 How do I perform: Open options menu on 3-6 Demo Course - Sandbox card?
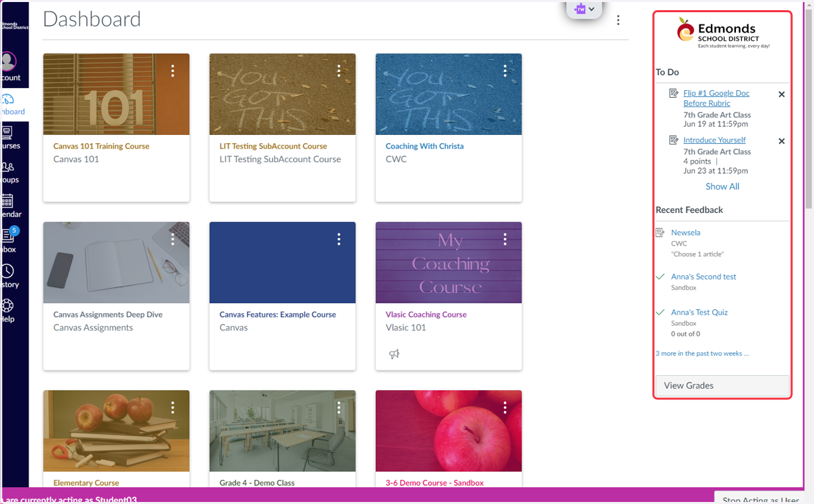tap(505, 407)
